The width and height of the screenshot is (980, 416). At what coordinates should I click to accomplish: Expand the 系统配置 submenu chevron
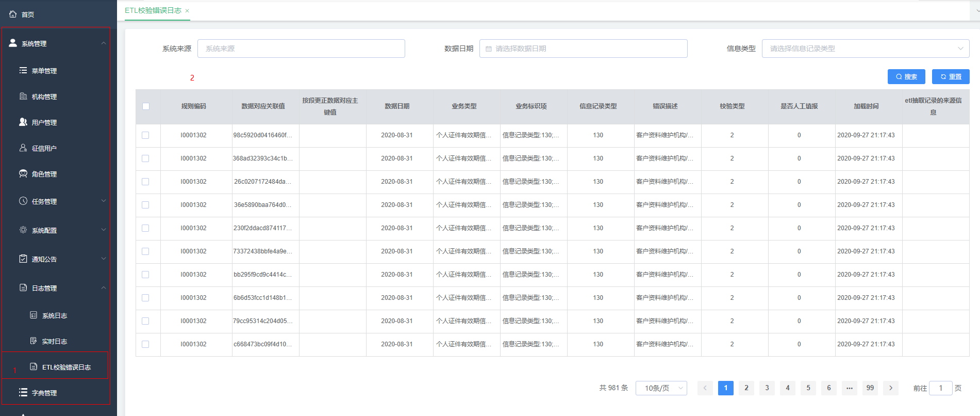104,230
